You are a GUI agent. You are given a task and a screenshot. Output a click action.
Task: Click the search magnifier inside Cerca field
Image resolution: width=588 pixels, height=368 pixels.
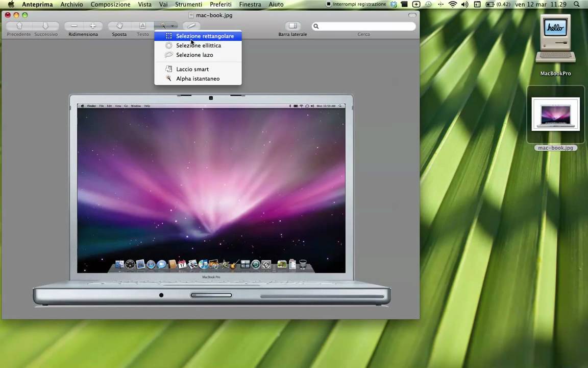(x=316, y=26)
